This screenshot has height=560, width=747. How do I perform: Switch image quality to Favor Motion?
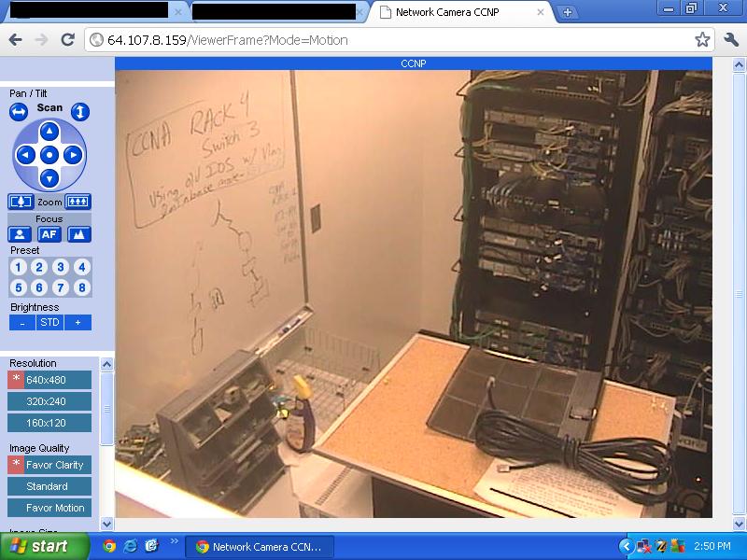[x=49, y=508]
